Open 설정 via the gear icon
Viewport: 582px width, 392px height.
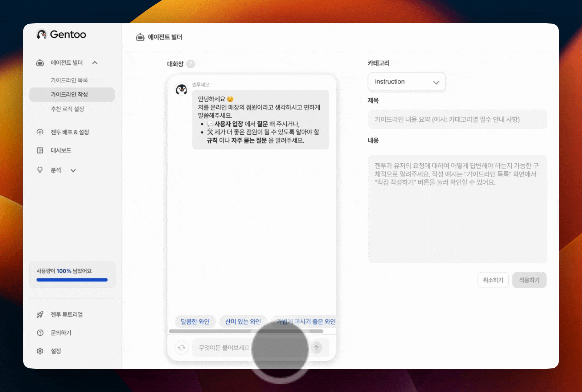tap(40, 351)
